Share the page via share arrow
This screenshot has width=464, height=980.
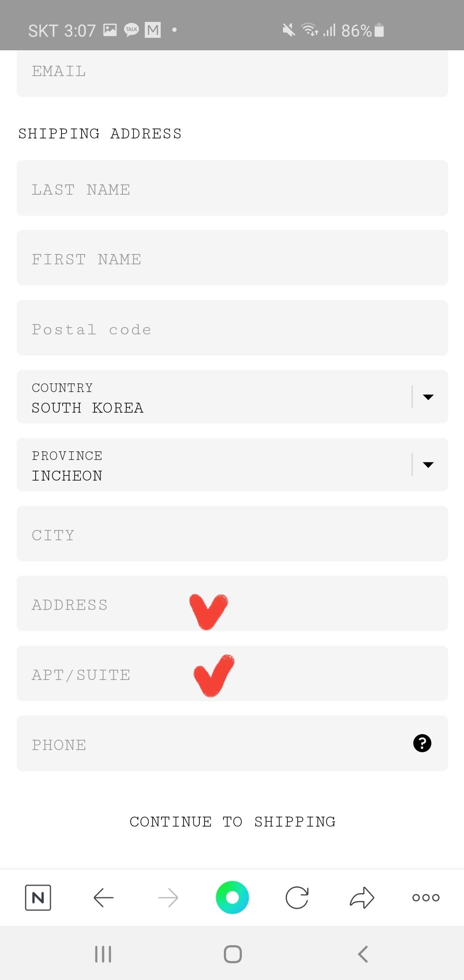click(x=362, y=897)
